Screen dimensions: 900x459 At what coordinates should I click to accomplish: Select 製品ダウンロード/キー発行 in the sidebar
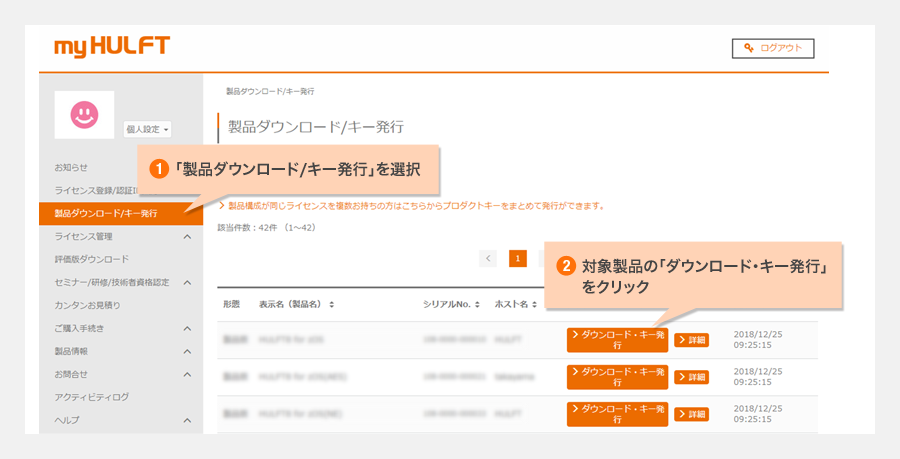[106, 213]
